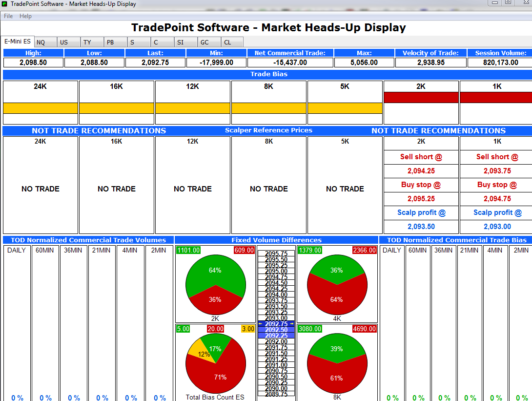Click the yellow 5K trade bias bar
This screenshot has height=401, width=532.
coord(345,108)
